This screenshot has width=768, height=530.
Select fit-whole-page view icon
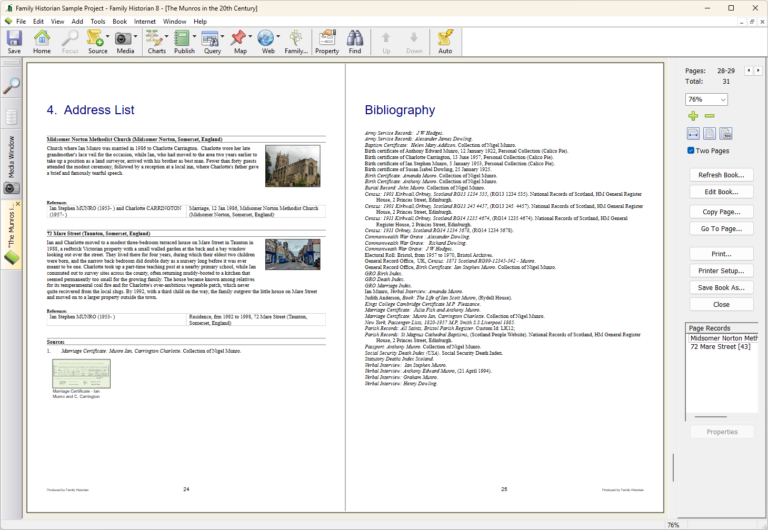pos(710,133)
